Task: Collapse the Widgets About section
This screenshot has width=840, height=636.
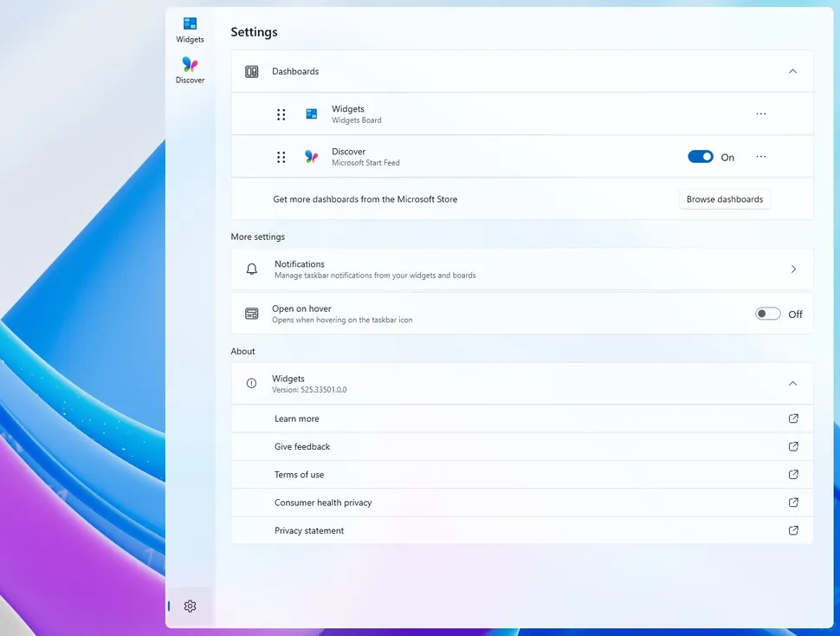Action: click(x=792, y=383)
